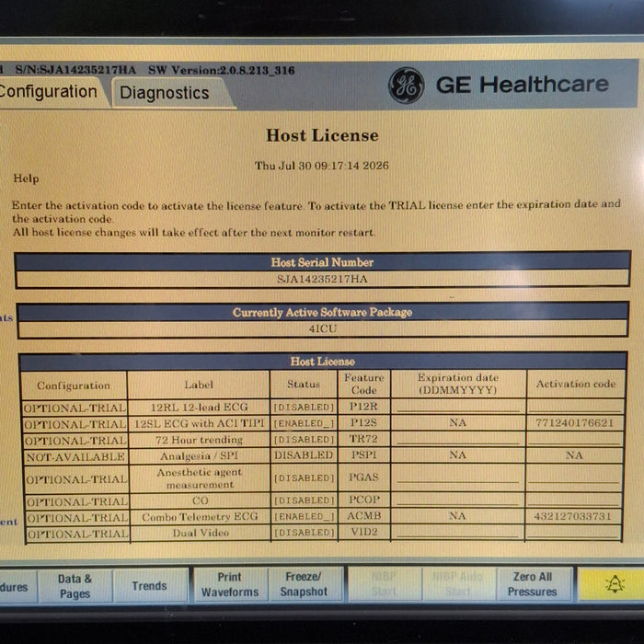Click the Feature Code column header
The image size is (644, 644).
(x=364, y=384)
